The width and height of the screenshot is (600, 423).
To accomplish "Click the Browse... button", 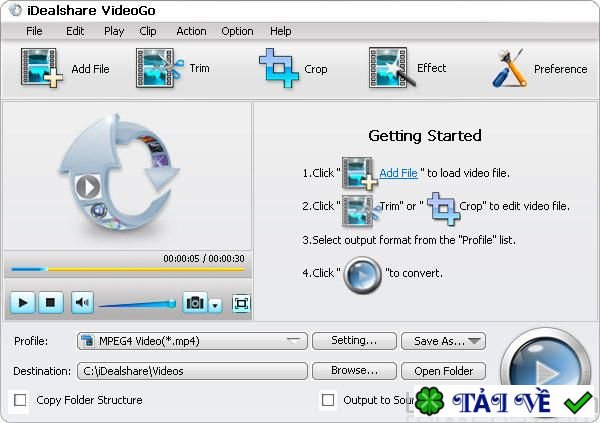I will coord(354,371).
